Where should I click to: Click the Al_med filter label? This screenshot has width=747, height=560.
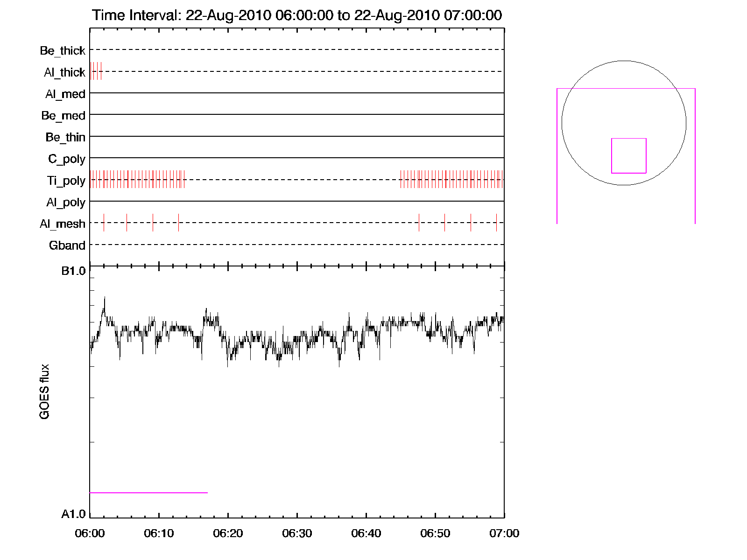coord(65,94)
